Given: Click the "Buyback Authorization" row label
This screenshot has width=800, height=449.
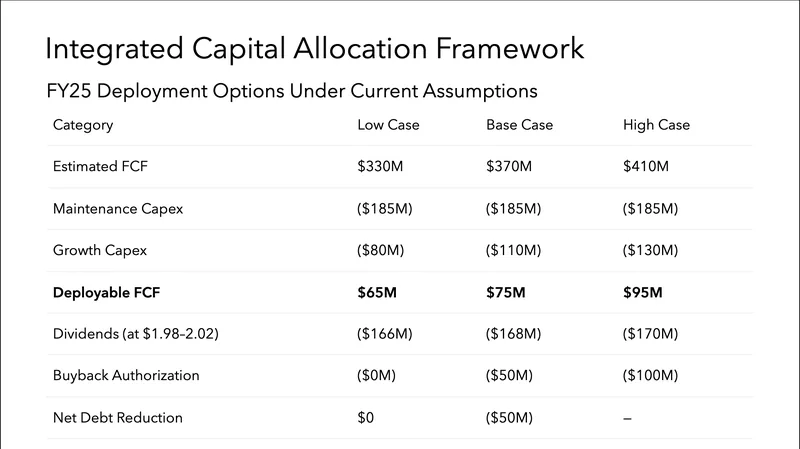Looking at the screenshot, I should (x=126, y=375).
